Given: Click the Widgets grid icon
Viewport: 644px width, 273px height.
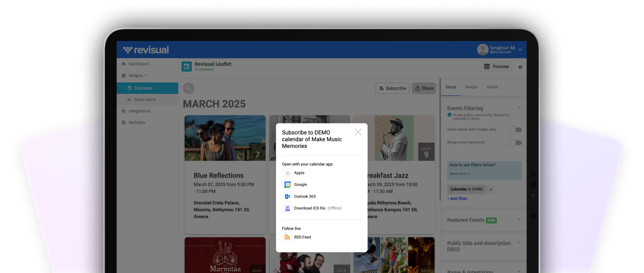Looking at the screenshot, I should (123, 76).
